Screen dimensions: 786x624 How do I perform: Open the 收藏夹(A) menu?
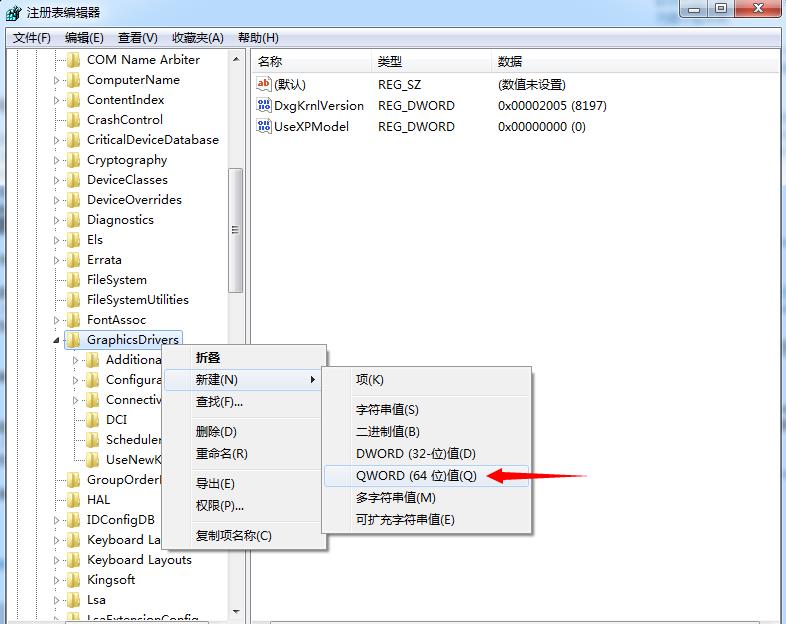198,38
